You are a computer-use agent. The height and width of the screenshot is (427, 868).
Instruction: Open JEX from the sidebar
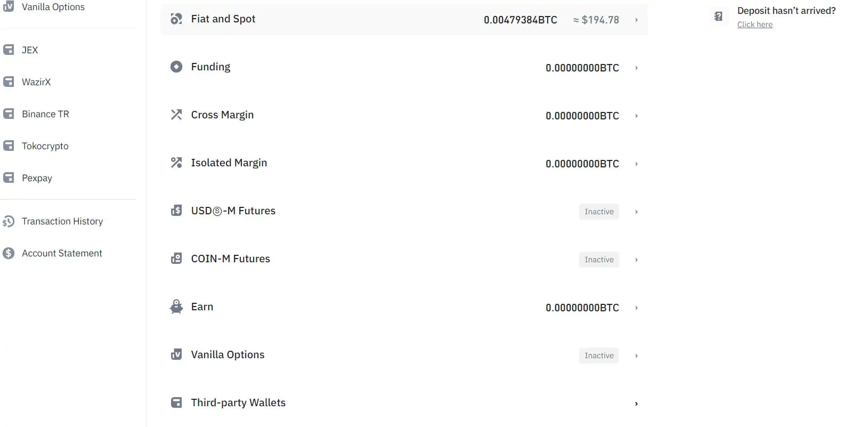(30, 50)
